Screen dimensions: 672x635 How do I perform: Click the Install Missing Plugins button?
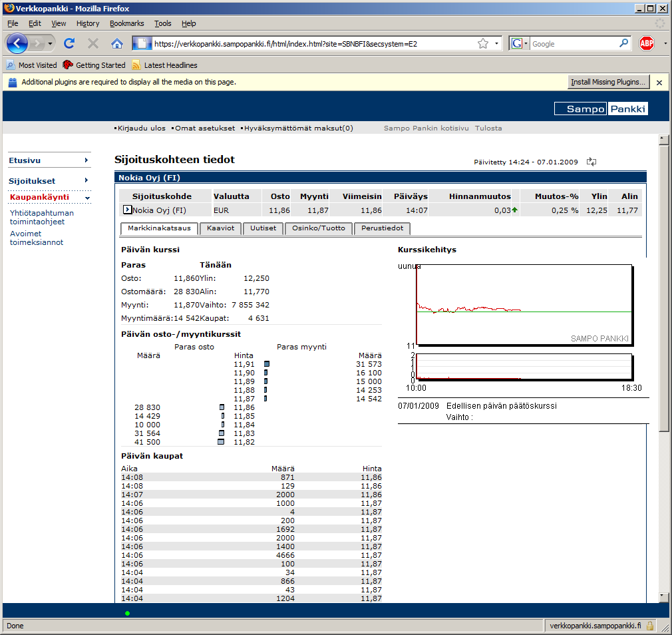click(x=608, y=82)
